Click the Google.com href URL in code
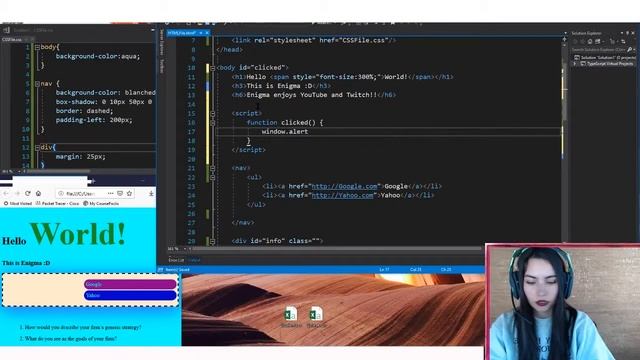The image size is (640, 360). 344,186
